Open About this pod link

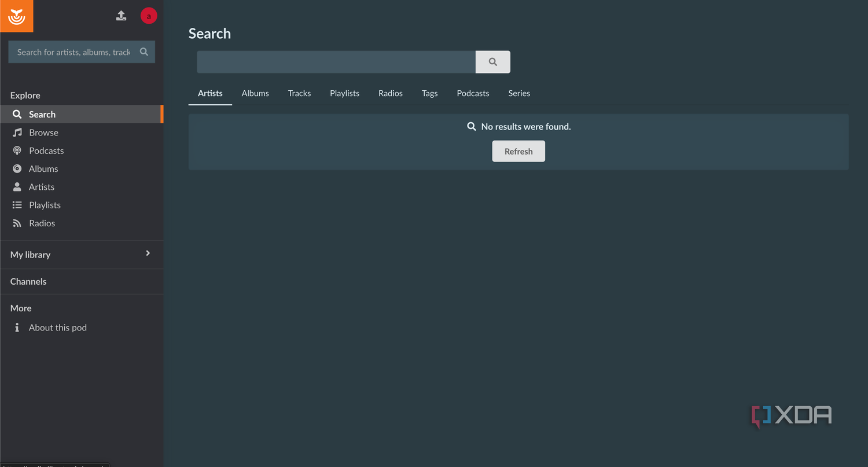point(82,328)
